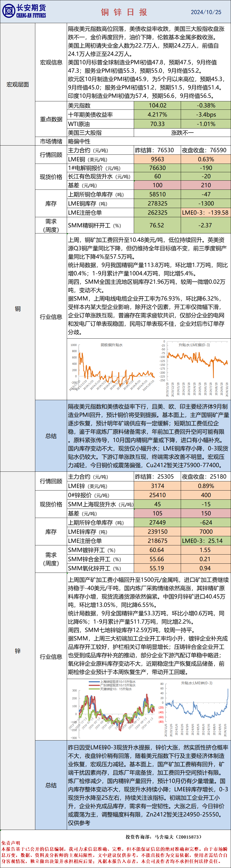Click the LME锌 change 0.89%
The width and height of the screenshot is (231, 868).
coord(206,486)
